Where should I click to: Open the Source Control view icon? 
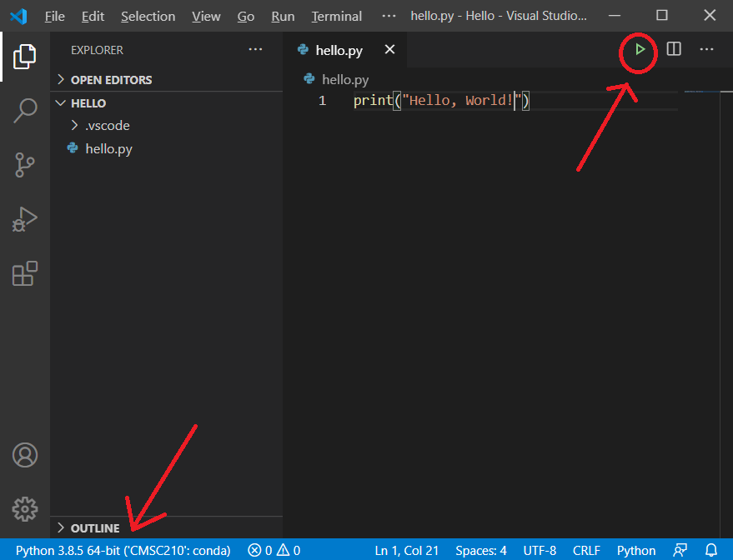point(25,165)
